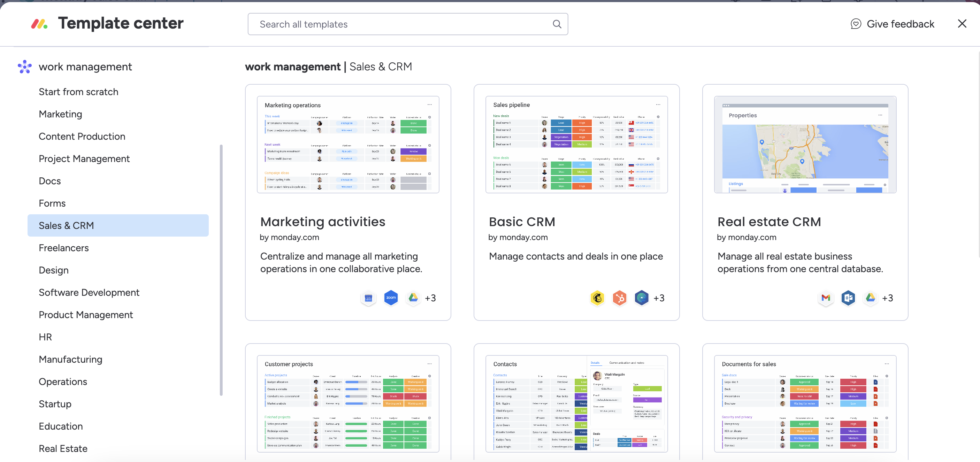
Task: Click 'by monday.com' under Real estate CRM
Action: click(x=747, y=237)
